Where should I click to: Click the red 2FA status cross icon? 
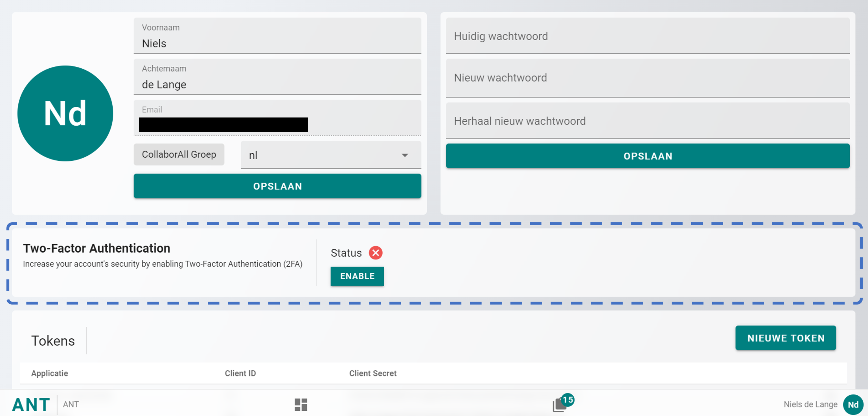(375, 252)
